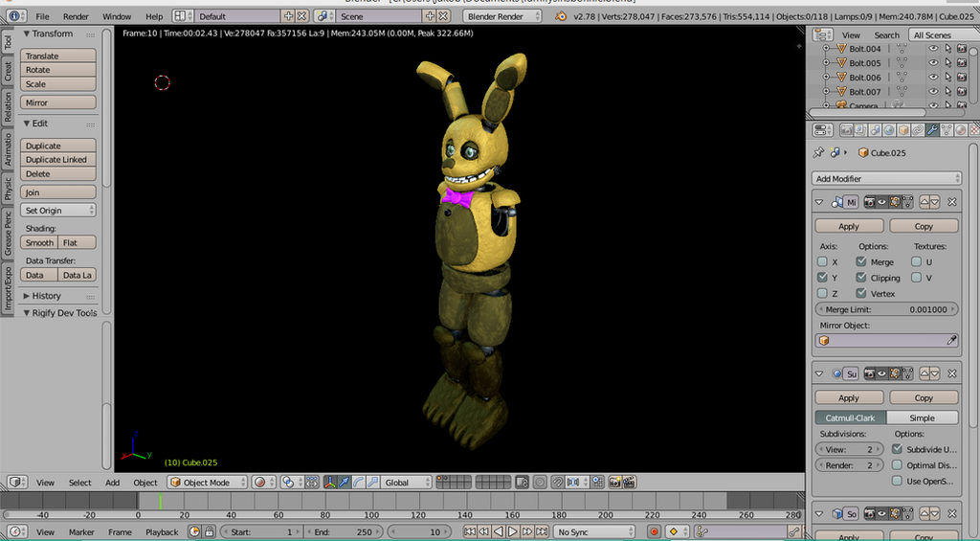Image resolution: width=980 pixels, height=541 pixels.
Task: Click the Smooth shading button
Action: pyautogui.click(x=39, y=242)
